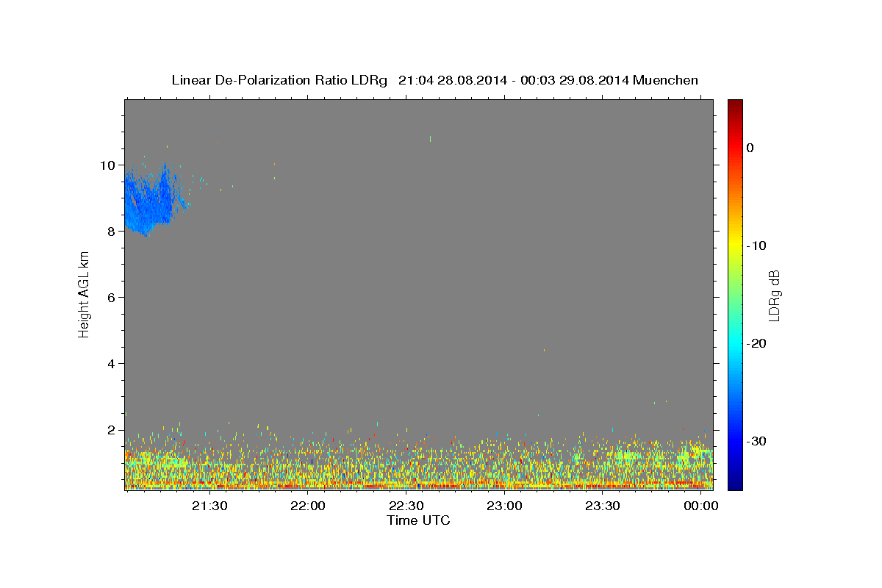This screenshot has height=588, width=882.
Task: Click the blue cirrus cloud echo near 9 km
Action: click(x=151, y=202)
